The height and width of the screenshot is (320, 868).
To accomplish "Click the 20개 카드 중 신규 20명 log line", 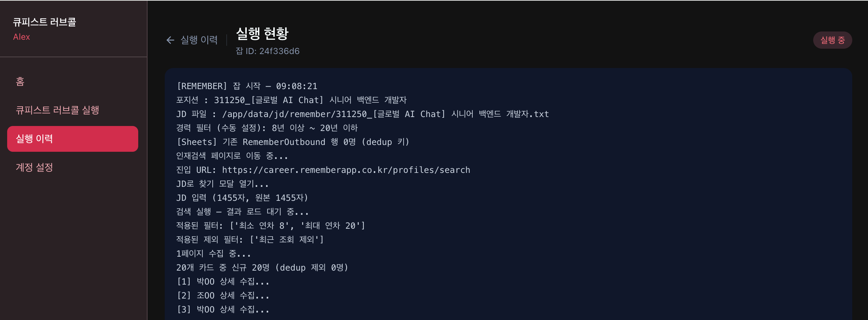I will pos(262,268).
